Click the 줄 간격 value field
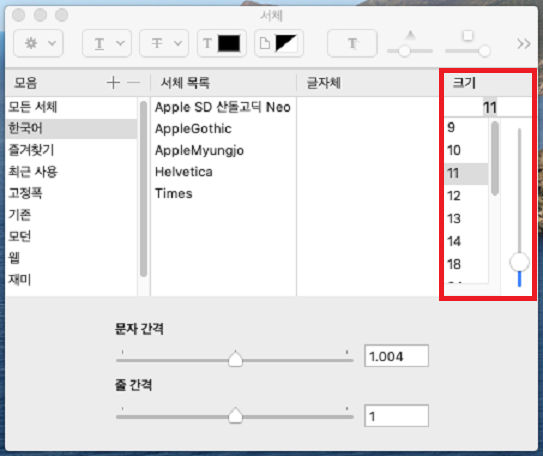The height and width of the screenshot is (456, 543). coord(397,415)
